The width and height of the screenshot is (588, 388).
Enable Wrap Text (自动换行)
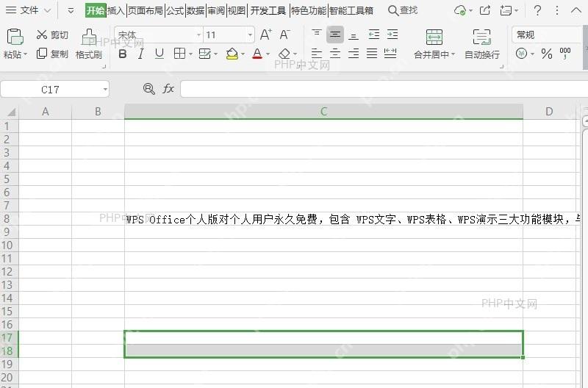click(482, 44)
